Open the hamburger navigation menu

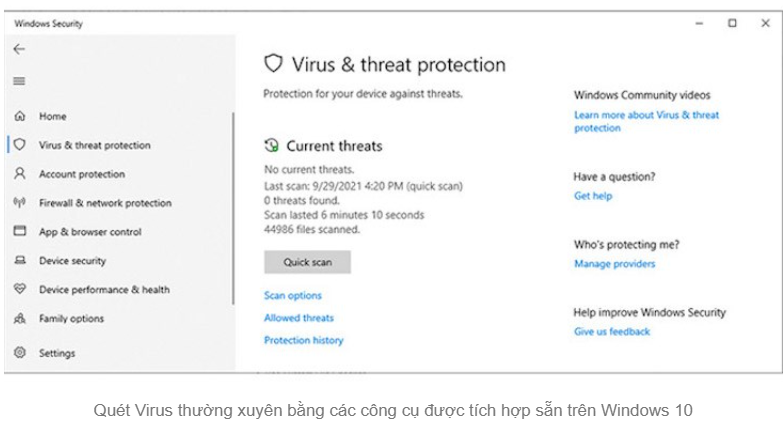(19, 81)
